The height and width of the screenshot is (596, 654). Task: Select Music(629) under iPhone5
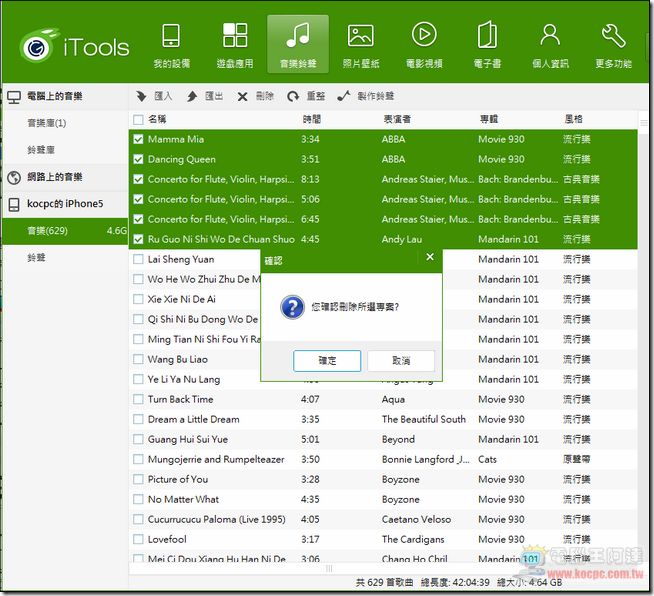(65, 231)
